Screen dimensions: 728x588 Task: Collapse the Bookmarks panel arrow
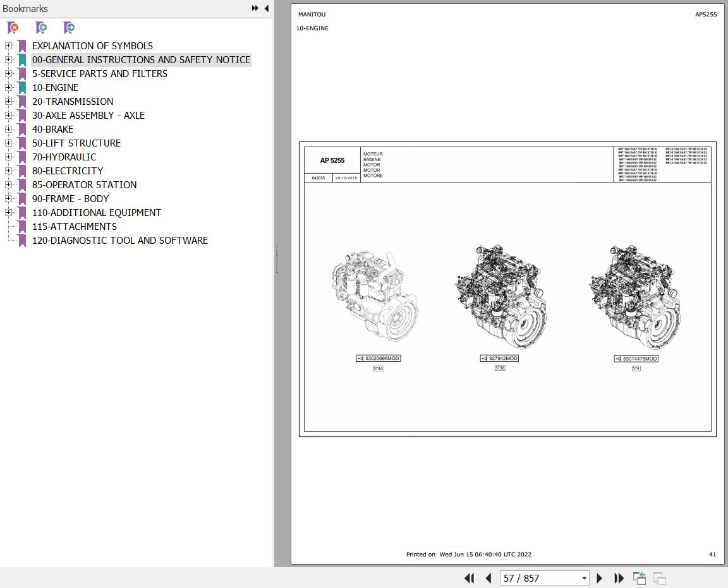coord(267,8)
